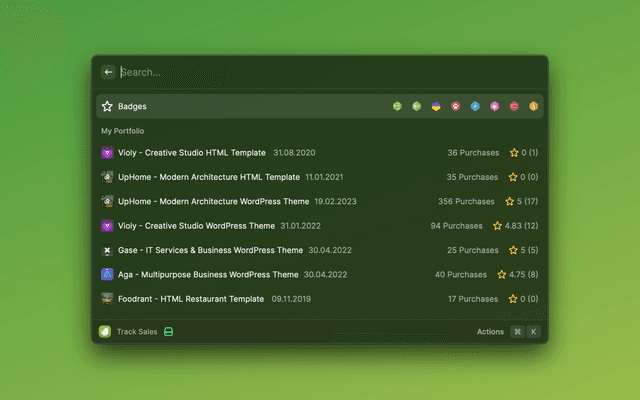Click the Envato leaf icon in footer
This screenshot has width=640, height=400.
point(105,331)
